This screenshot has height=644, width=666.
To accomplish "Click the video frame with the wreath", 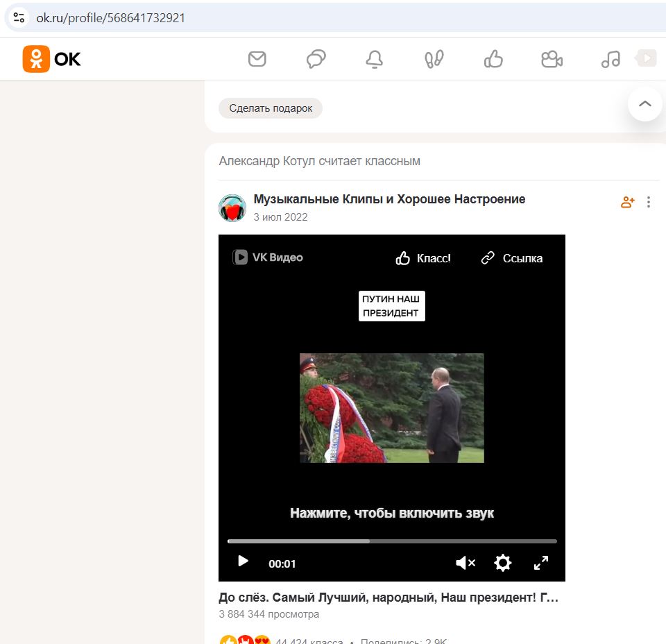I will pos(391,408).
